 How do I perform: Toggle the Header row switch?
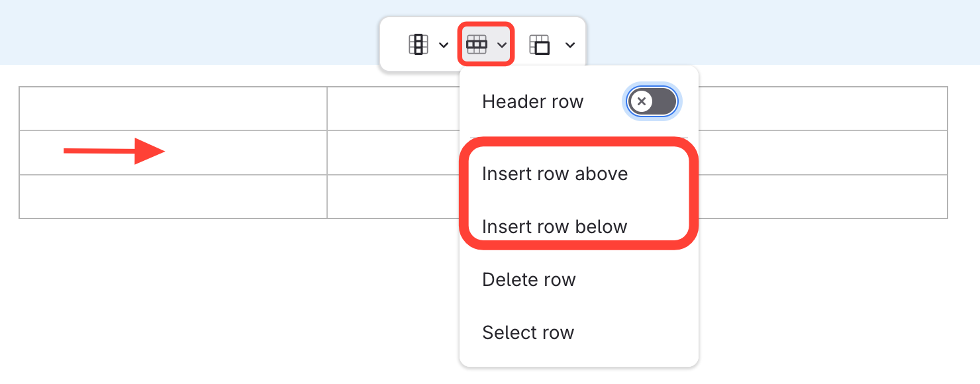click(x=652, y=102)
